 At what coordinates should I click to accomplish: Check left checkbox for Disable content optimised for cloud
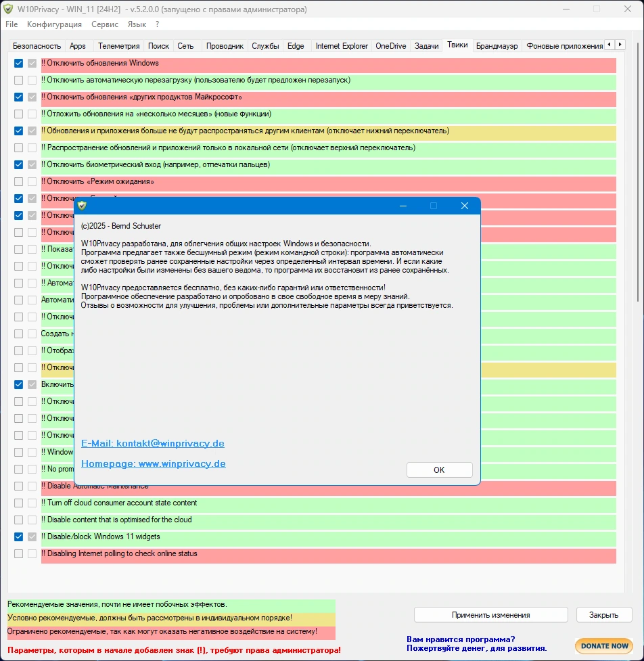18,520
